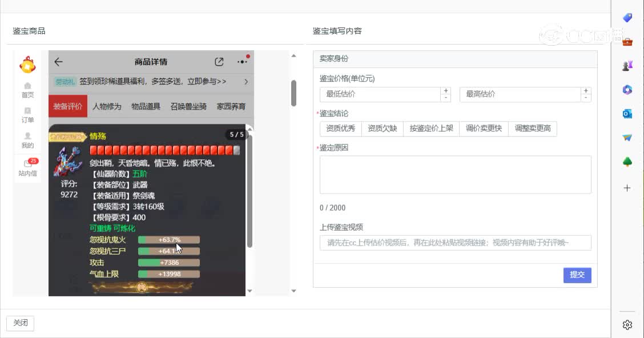Increase 最低估价 with the plus stepper
The image size is (644, 338).
445,91
